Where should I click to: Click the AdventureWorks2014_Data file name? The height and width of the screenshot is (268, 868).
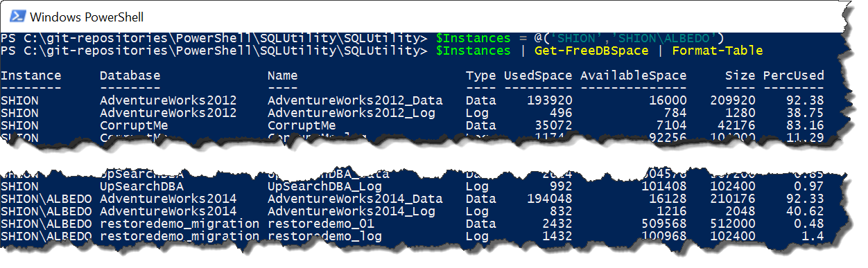coord(355,199)
